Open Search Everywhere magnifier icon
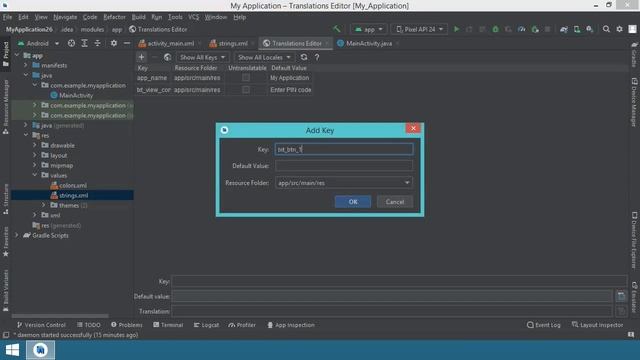Viewport: 640px width, 360px height. [x=606, y=29]
